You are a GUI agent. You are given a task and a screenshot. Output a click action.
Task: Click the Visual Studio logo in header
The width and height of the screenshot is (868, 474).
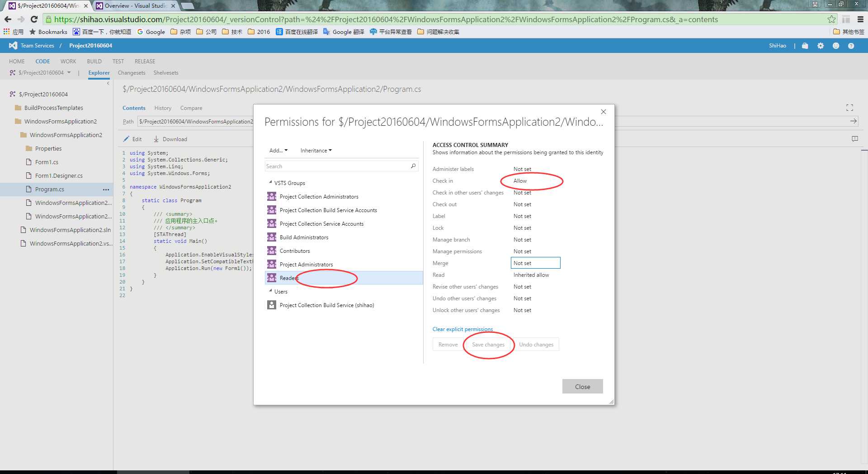13,46
